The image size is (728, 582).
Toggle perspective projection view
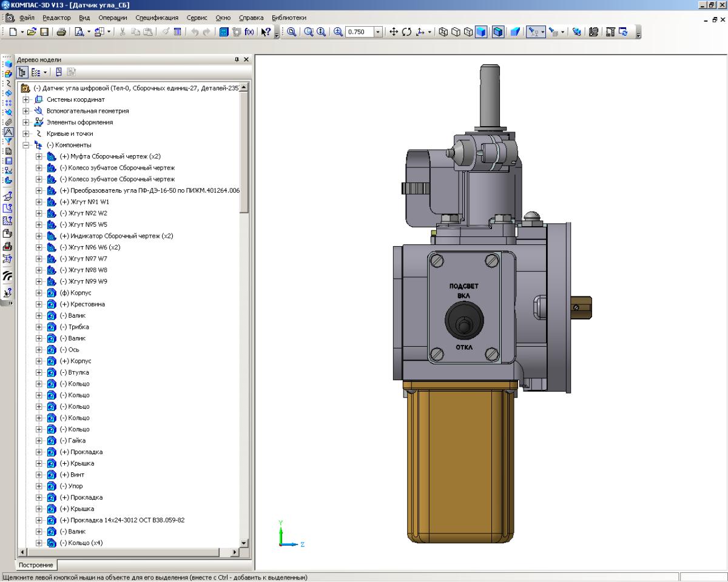click(514, 32)
